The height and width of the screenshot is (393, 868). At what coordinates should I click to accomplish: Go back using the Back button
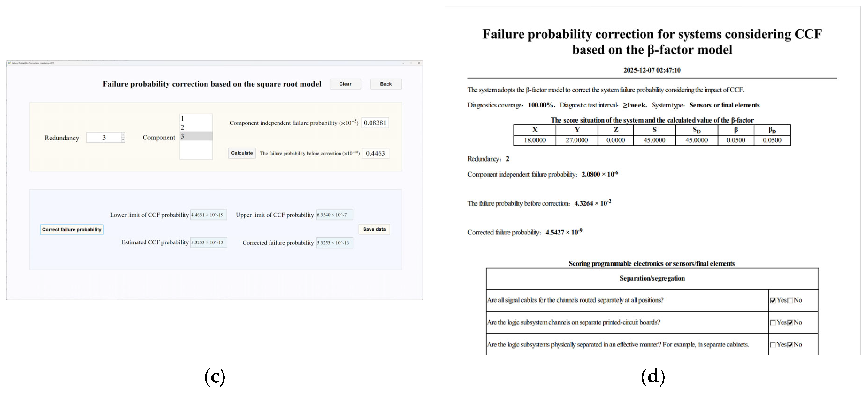(x=386, y=84)
